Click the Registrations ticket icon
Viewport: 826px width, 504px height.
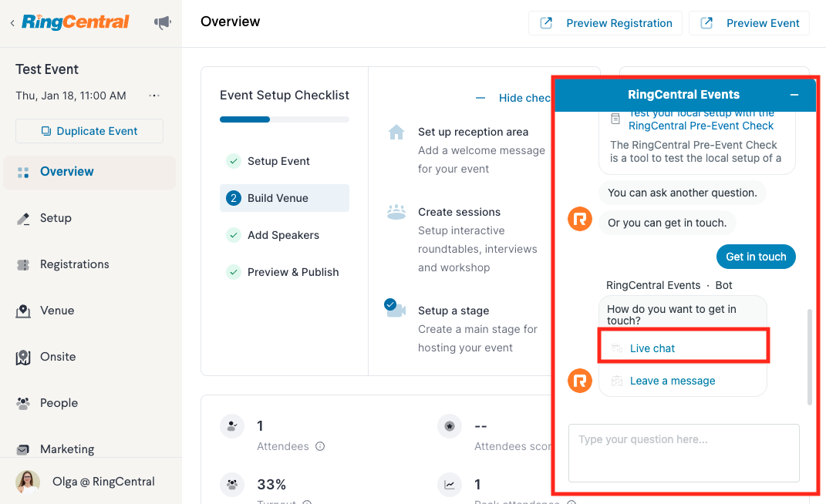tap(23, 265)
